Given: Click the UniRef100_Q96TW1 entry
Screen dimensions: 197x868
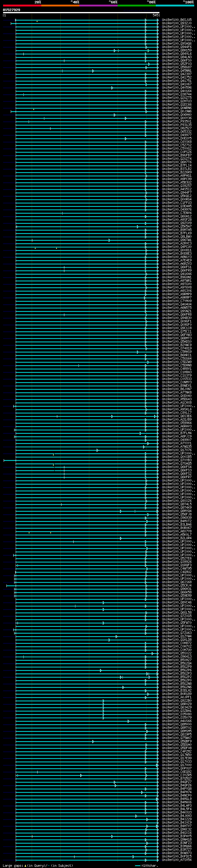Looking at the screenshot, I should tap(177, 240).
